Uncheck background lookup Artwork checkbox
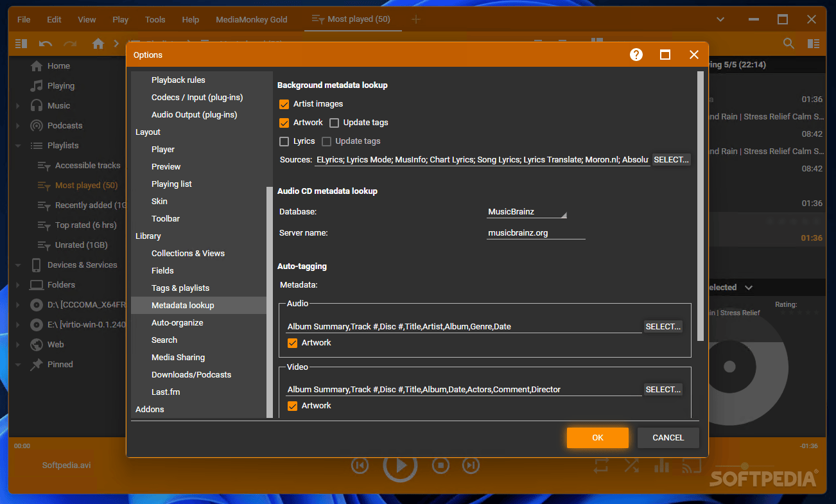The image size is (836, 504). point(284,123)
